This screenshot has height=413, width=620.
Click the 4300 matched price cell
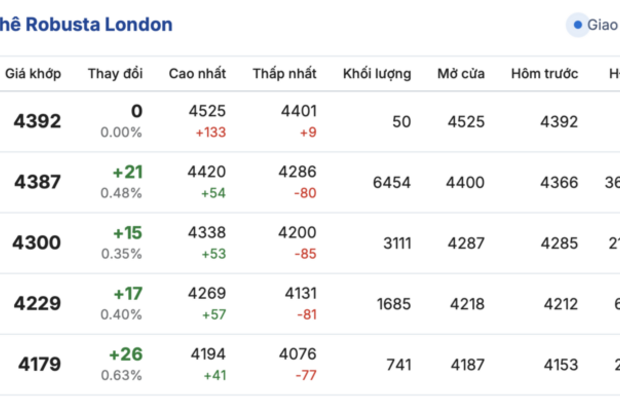click(x=37, y=242)
